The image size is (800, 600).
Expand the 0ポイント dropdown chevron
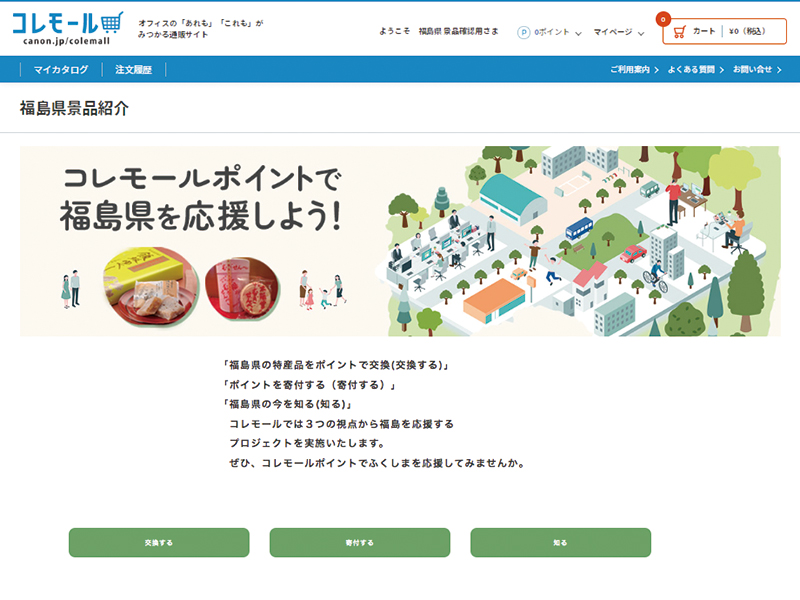578,33
